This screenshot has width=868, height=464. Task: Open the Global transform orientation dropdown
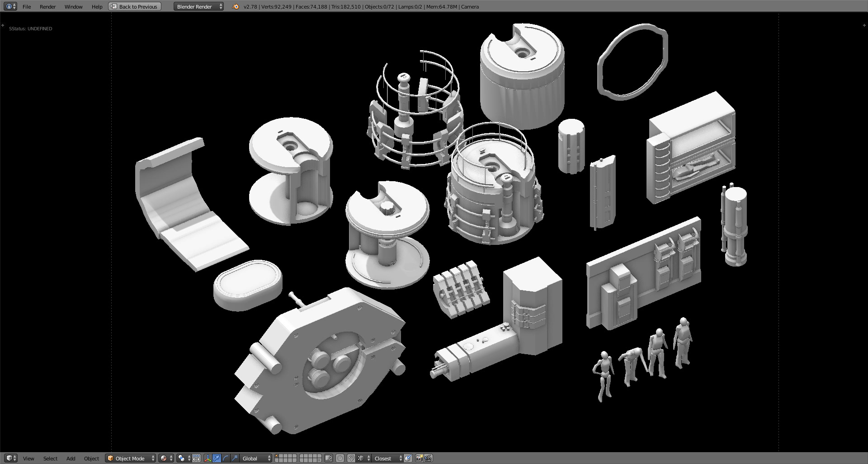tap(256, 458)
